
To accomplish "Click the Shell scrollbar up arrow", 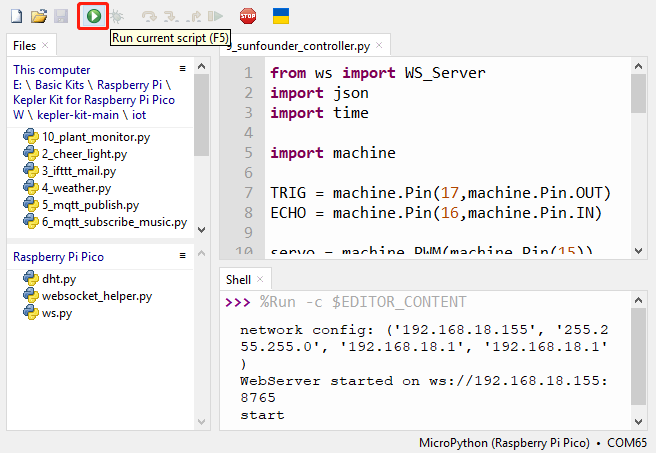I will click(x=638, y=300).
